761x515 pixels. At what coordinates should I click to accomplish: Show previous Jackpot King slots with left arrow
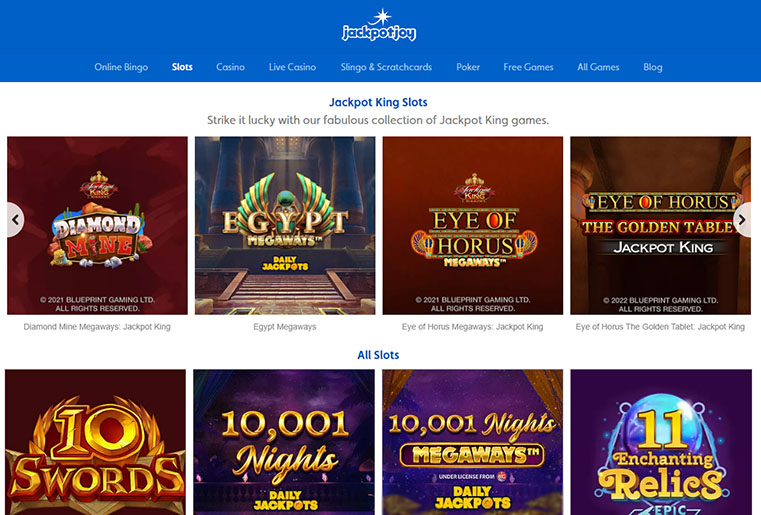click(x=15, y=220)
